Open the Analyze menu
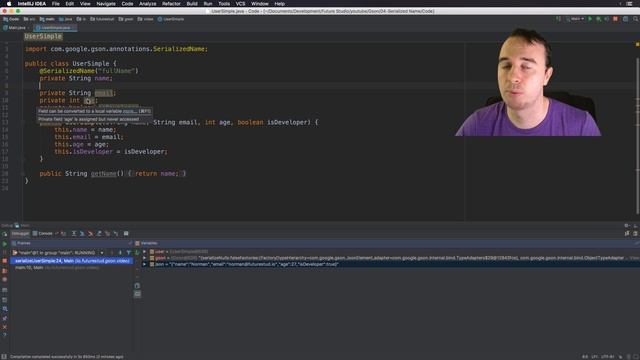This screenshot has height=360, width=640. [147, 4]
